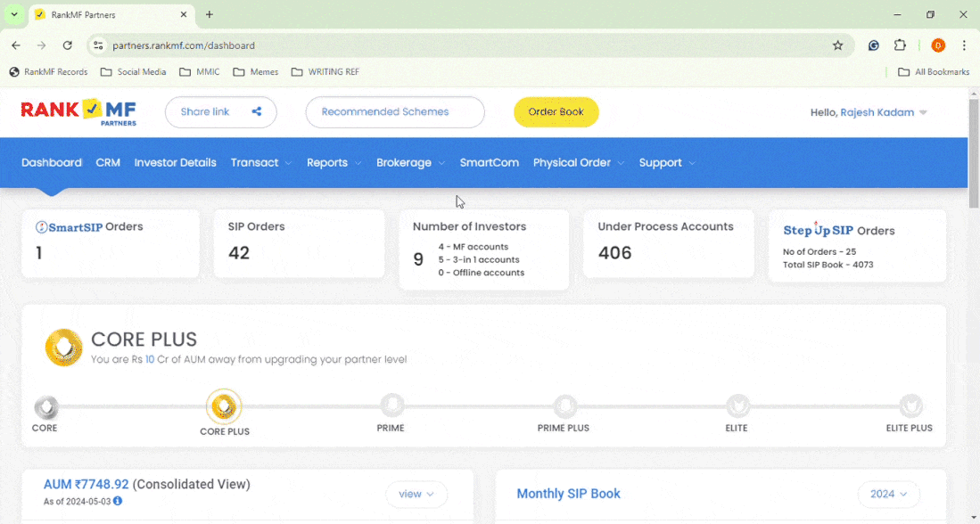Click the Order Book button
Screen dimensions: 980x524
click(556, 111)
